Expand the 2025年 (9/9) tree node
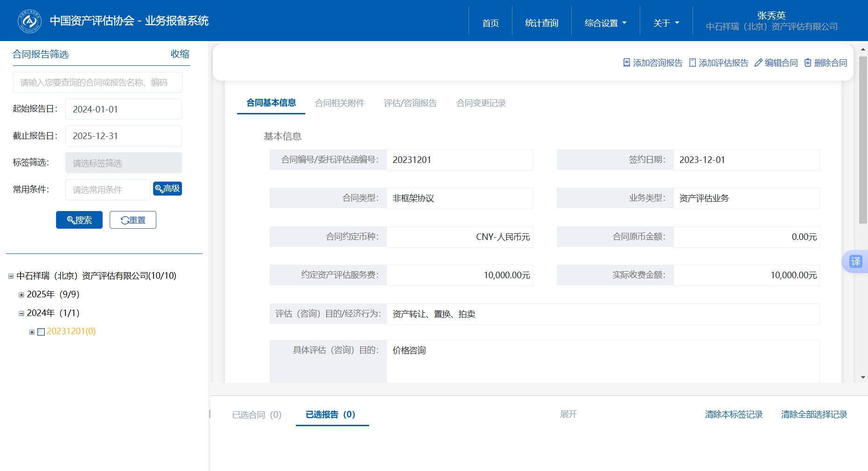The width and height of the screenshot is (868, 471). 21,295
